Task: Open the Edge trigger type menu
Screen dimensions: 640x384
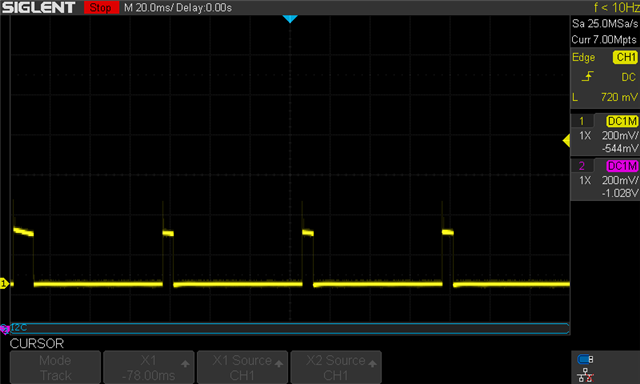Action: pyautogui.click(x=583, y=58)
